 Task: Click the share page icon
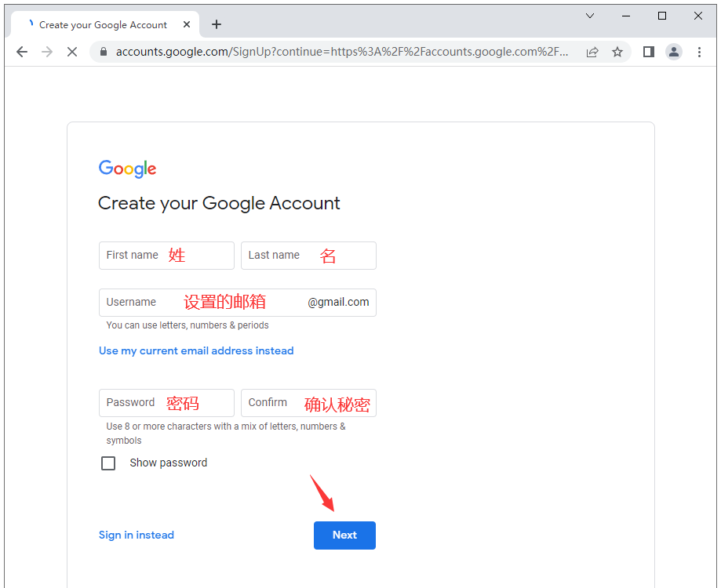point(592,52)
